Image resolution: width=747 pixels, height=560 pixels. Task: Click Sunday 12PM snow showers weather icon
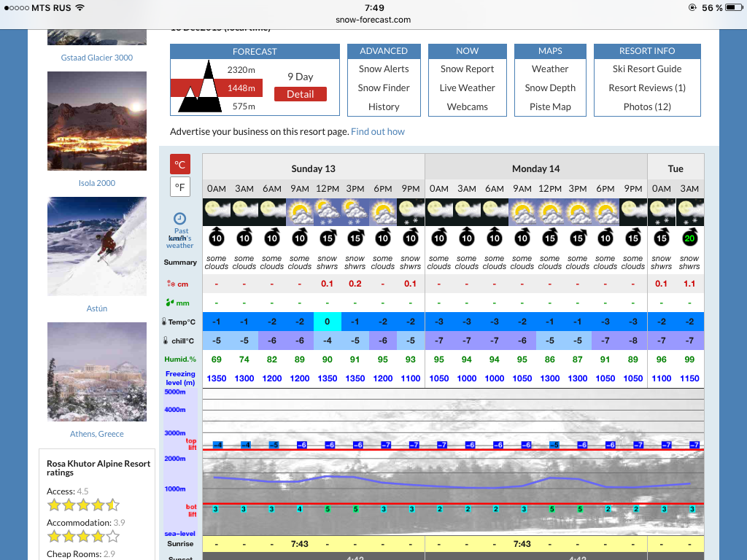click(328, 212)
